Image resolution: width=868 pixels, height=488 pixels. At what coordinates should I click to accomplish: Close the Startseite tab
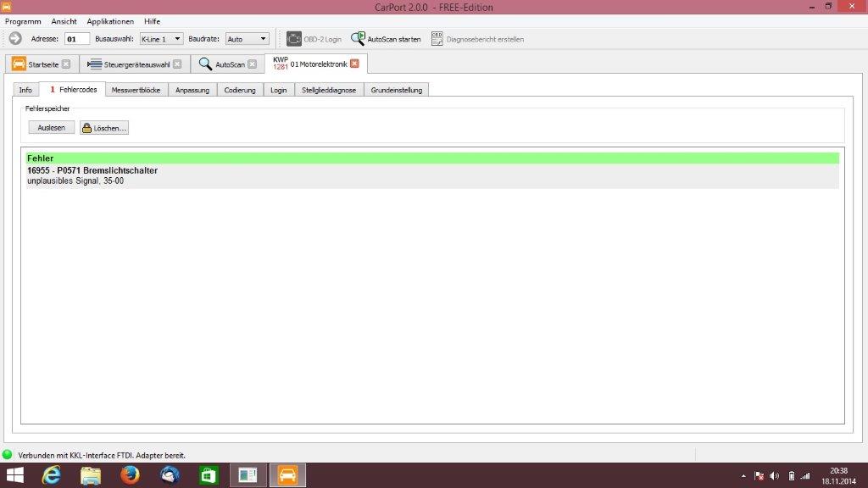[66, 64]
